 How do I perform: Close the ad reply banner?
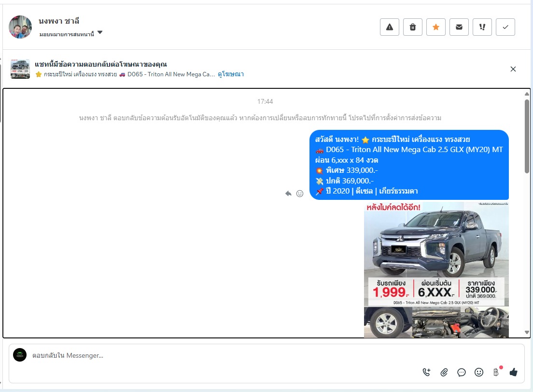513,69
